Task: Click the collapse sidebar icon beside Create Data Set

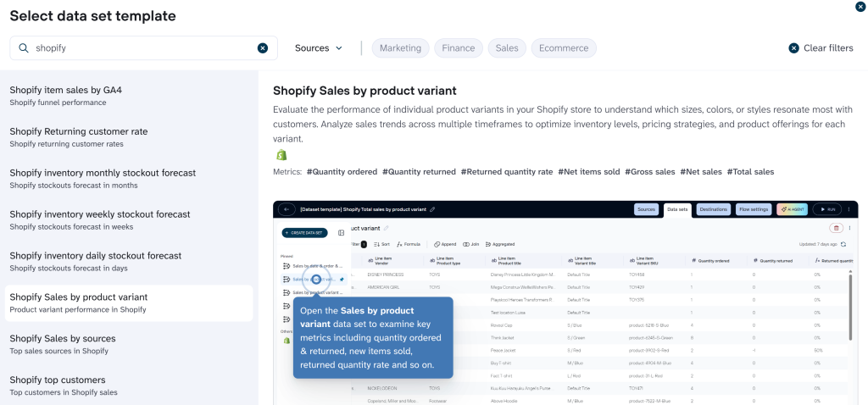Action: tap(341, 233)
